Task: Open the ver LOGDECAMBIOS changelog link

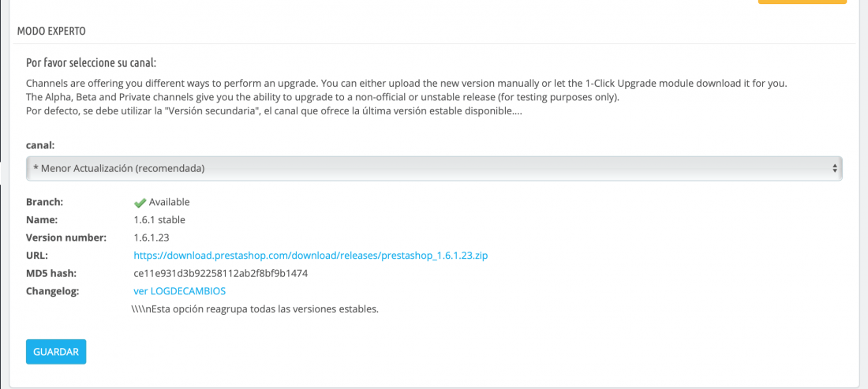Action: (x=180, y=291)
